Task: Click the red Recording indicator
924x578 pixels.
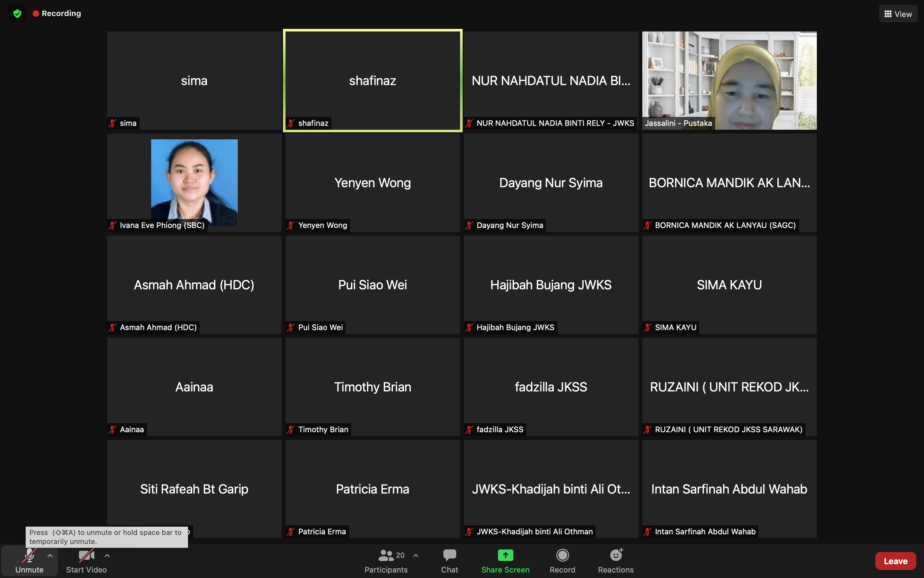Action: tap(57, 13)
